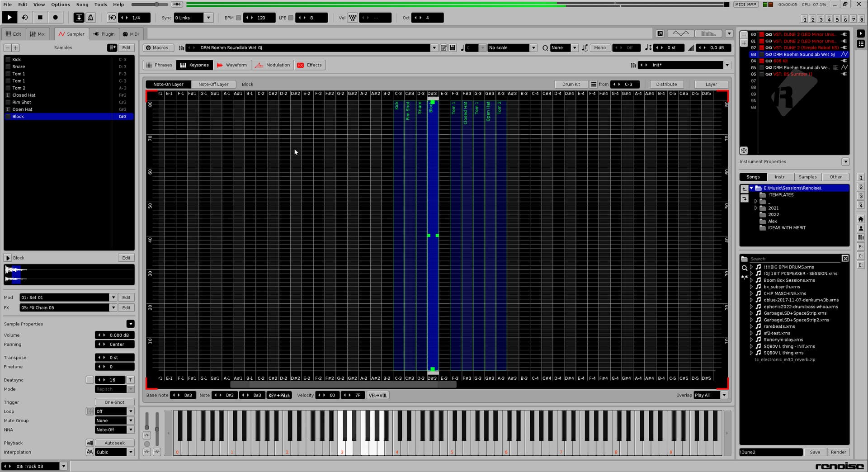This screenshot has height=472, width=868.
Task: Toggle One-Shot trigger mode
Action: 114,402
